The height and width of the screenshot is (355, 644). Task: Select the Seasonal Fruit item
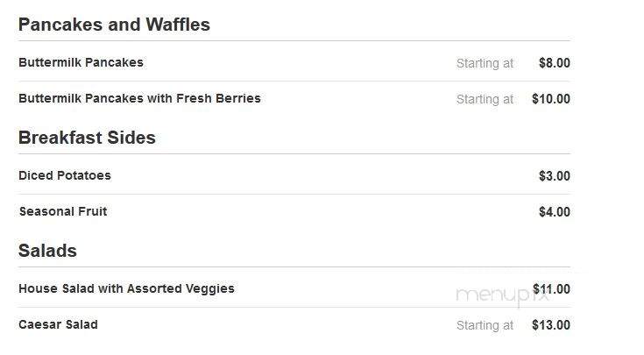point(63,211)
